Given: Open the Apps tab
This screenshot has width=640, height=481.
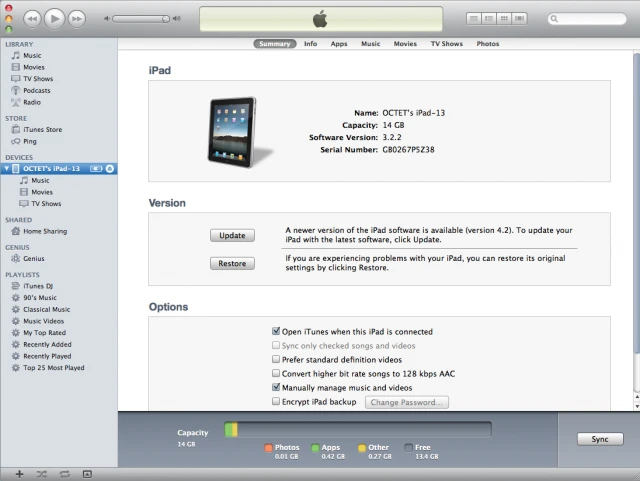Looking at the screenshot, I should [x=339, y=44].
